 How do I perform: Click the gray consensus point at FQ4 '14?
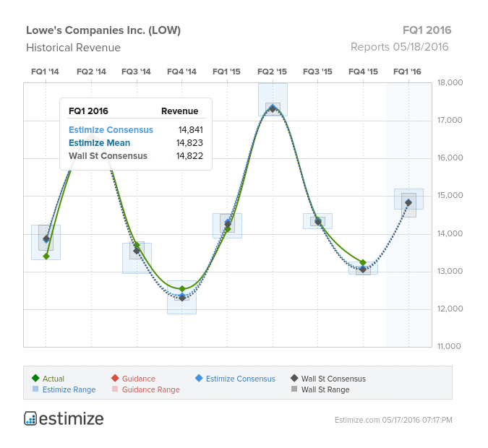(x=182, y=298)
